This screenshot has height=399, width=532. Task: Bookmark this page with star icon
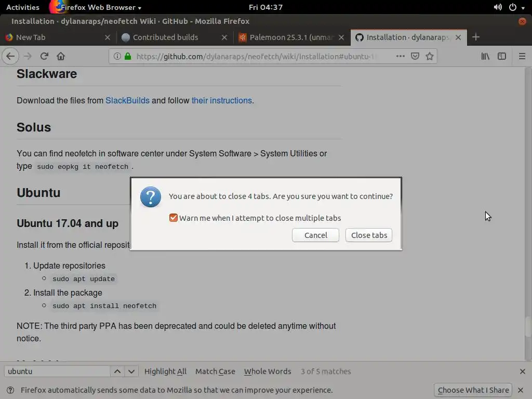pos(430,56)
